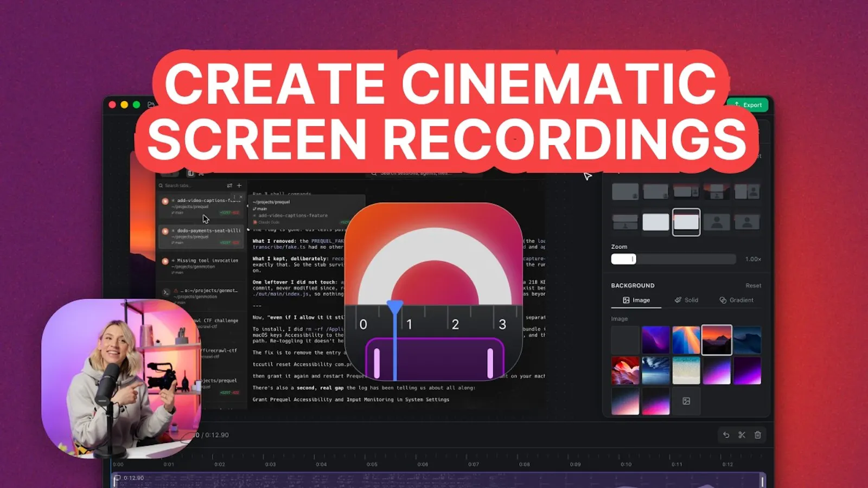868x488 pixels.
Task: Choose the teal beach sand background
Action: click(686, 370)
